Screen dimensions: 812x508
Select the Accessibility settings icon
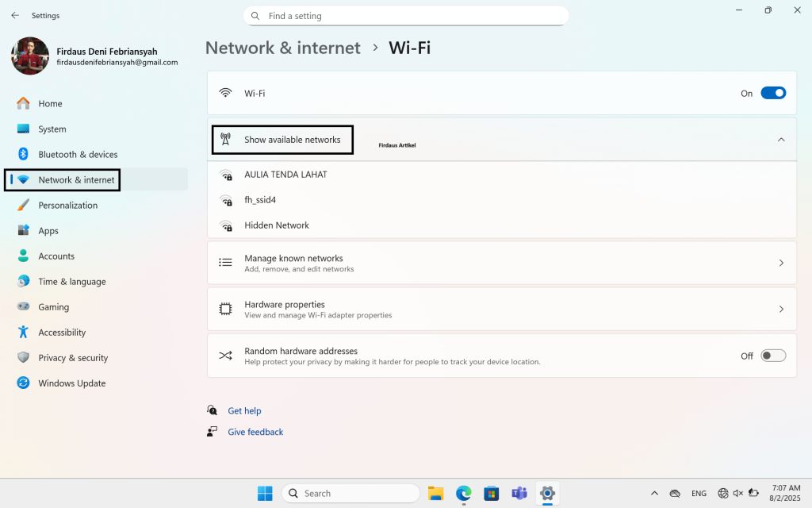24,332
